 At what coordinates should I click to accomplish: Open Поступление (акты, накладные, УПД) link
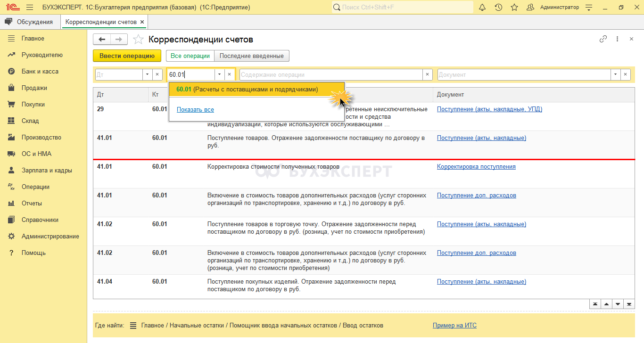point(489,109)
